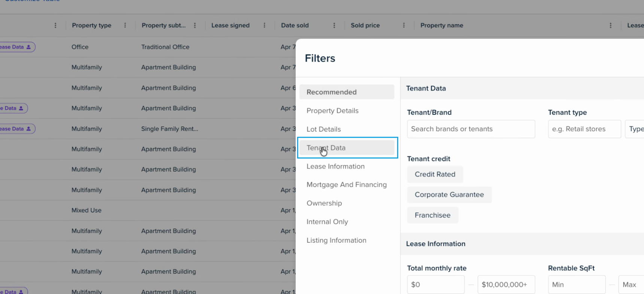Open Property type column options menu
Viewport: 644px width, 294px height.
coord(125,25)
